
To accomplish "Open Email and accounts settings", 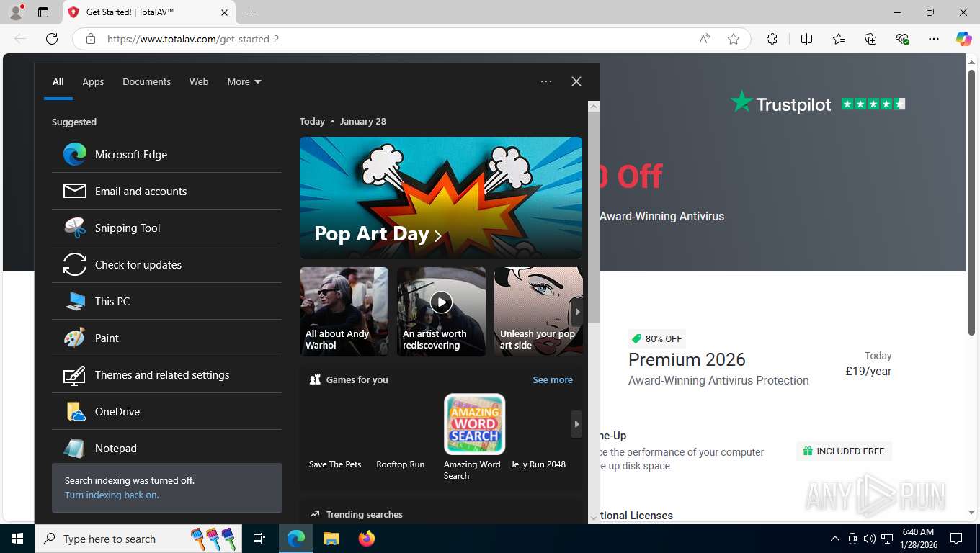I will (166, 191).
